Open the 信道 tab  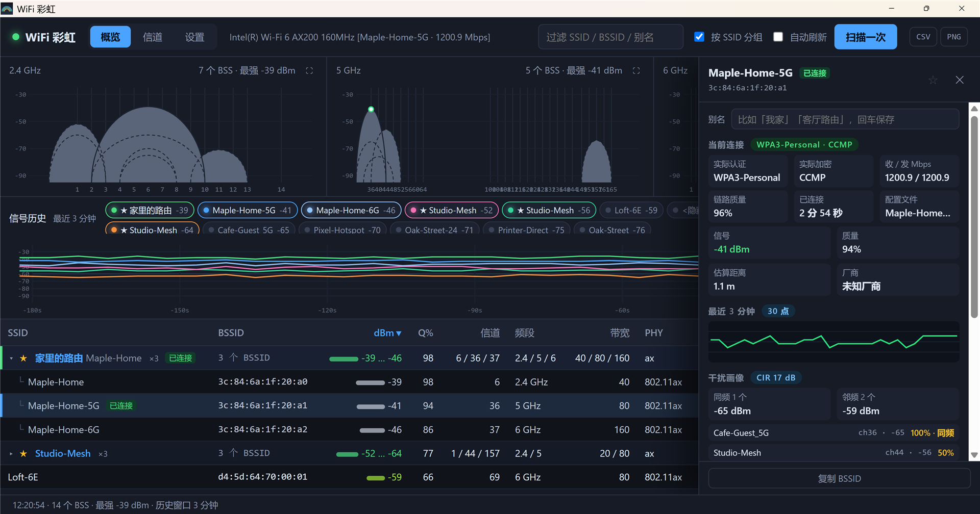pyautogui.click(x=153, y=37)
